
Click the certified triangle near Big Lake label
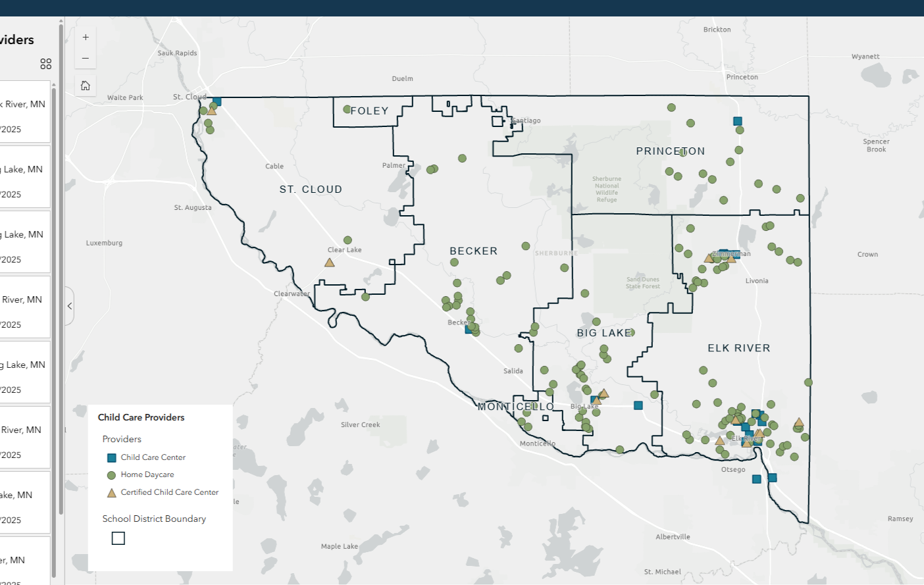click(603, 395)
